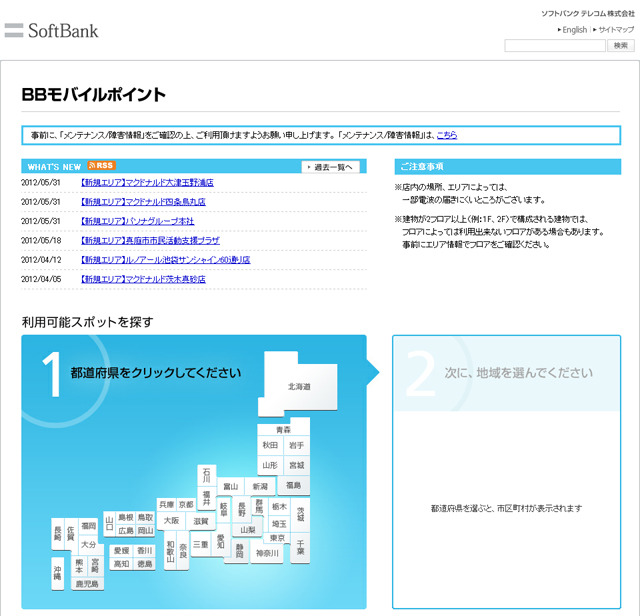The height and width of the screenshot is (616, 640).
Task: Select 広島 prefecture tile
Action: click(x=126, y=530)
